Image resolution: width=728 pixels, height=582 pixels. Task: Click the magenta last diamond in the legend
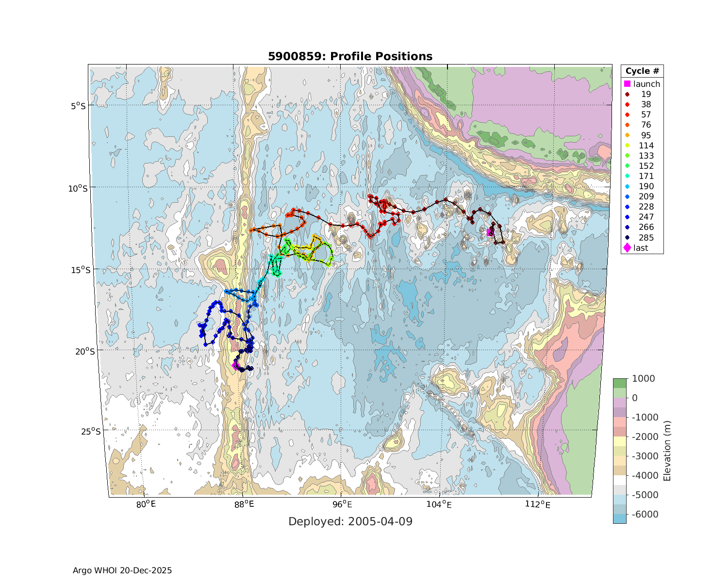pos(627,248)
